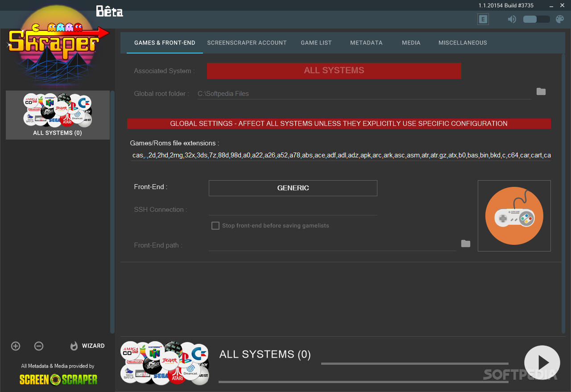Viewport: 571px width, 392px height.
Task: Open the Game List tab
Action: coord(316,43)
